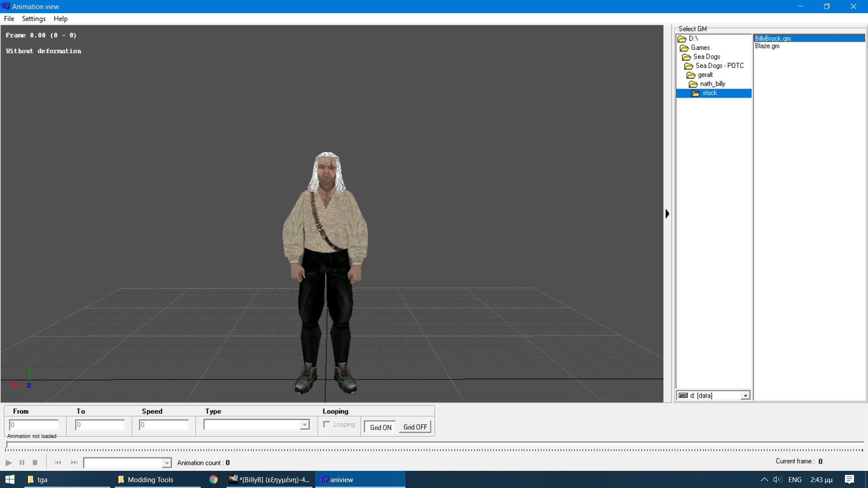Select the Sea Dogs - POTC folder

714,66
